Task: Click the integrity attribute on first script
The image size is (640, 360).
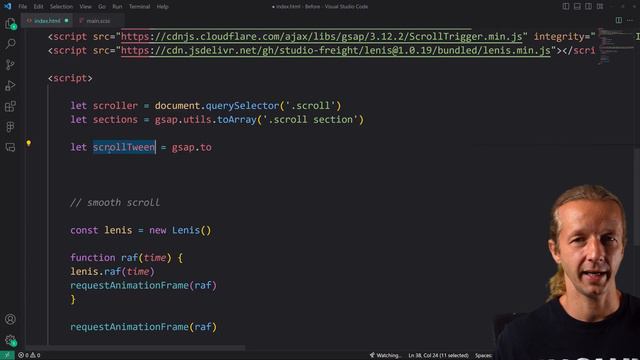Action: 564,37
